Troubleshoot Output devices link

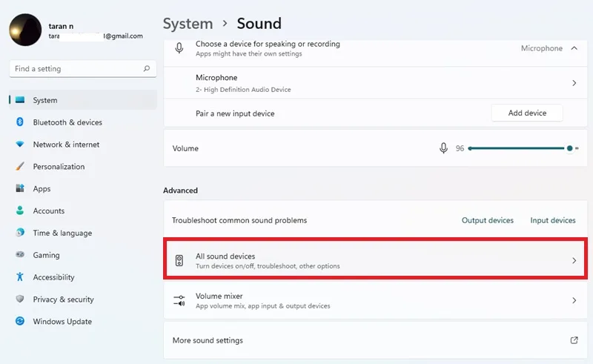pos(488,220)
